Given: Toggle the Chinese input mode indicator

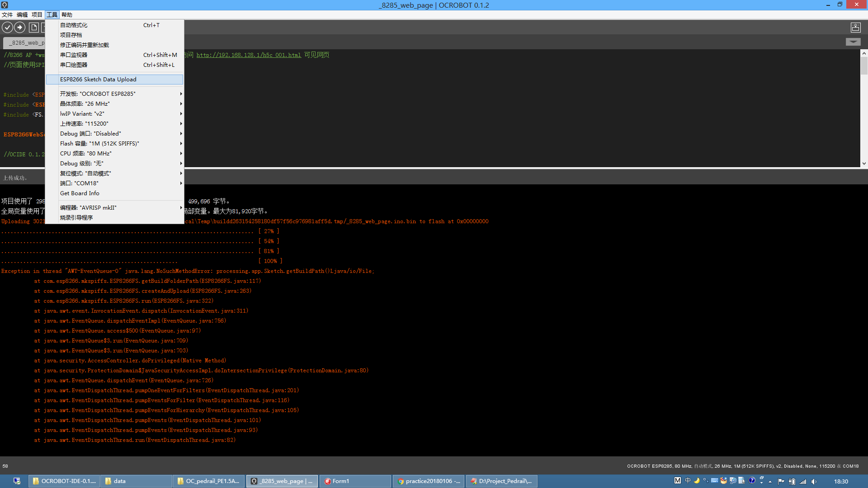Looking at the screenshot, I should 688,481.
